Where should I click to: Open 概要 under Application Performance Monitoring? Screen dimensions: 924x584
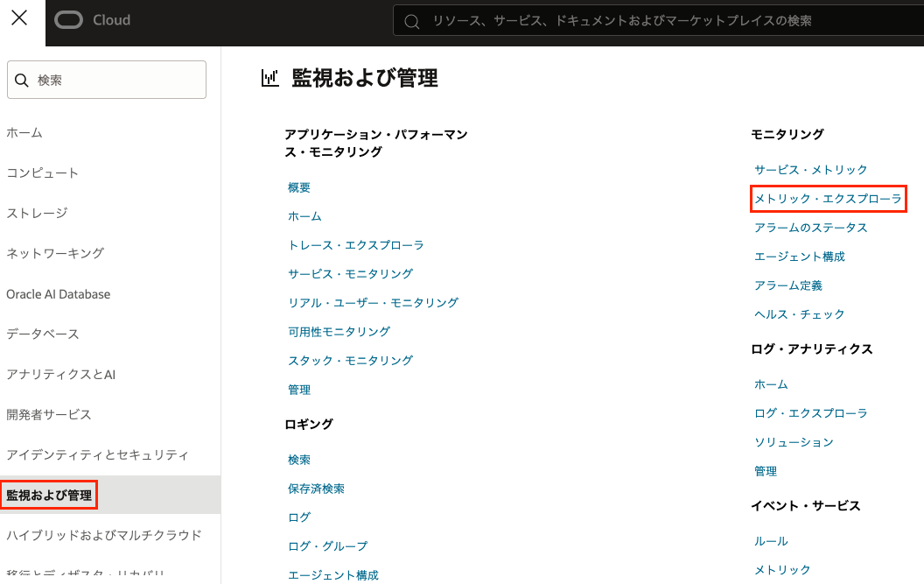tap(299, 187)
